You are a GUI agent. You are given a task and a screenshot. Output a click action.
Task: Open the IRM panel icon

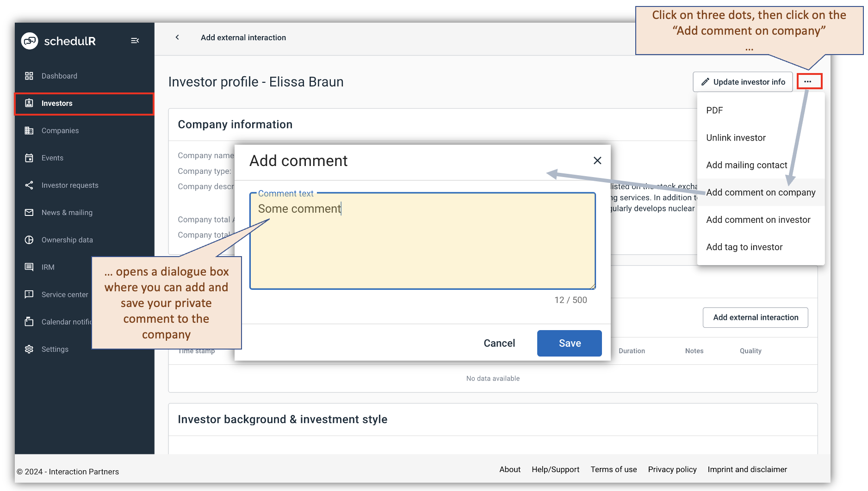pyautogui.click(x=29, y=267)
